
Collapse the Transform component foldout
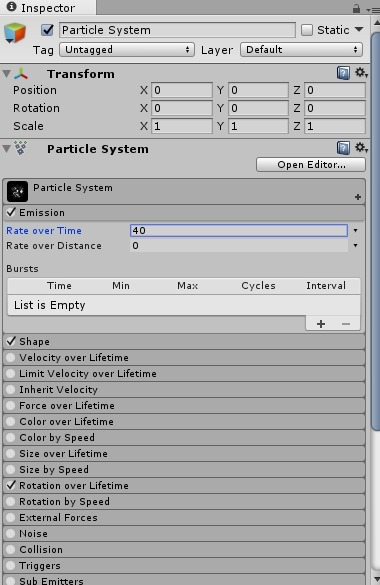pyautogui.click(x=6, y=73)
